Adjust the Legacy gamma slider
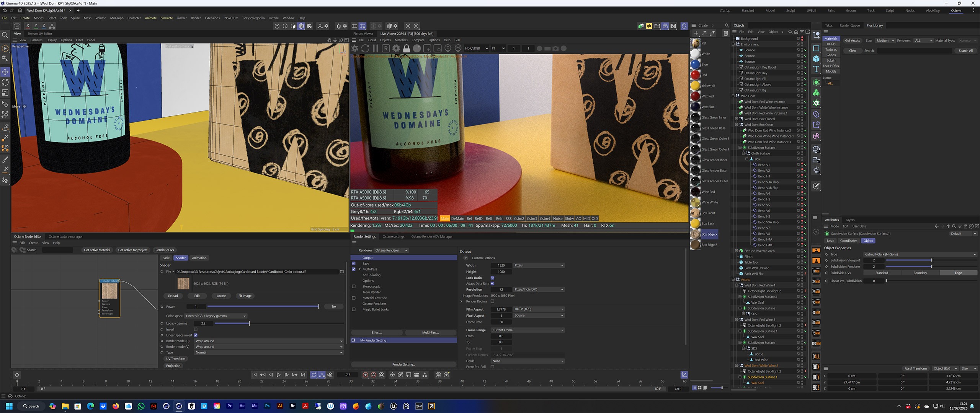980x413 pixels. pos(249,324)
